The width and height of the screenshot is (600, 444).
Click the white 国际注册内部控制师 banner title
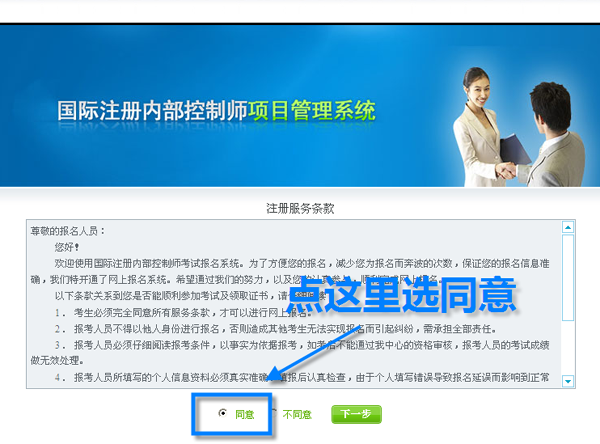coord(152,111)
